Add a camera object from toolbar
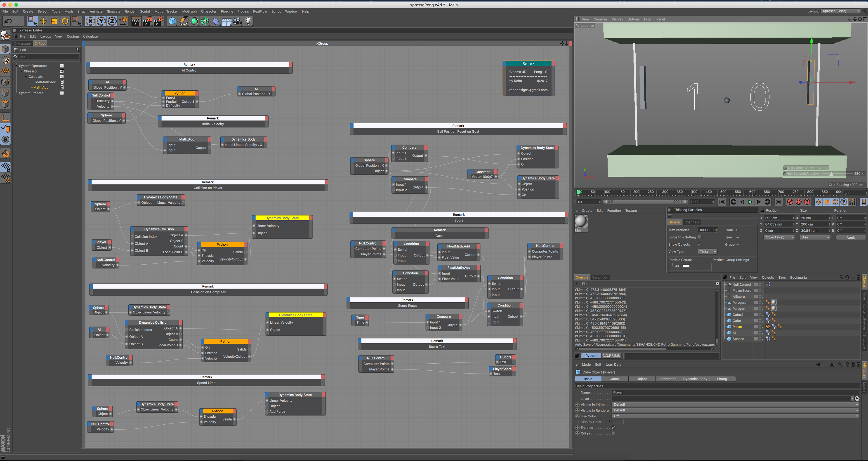 click(238, 21)
